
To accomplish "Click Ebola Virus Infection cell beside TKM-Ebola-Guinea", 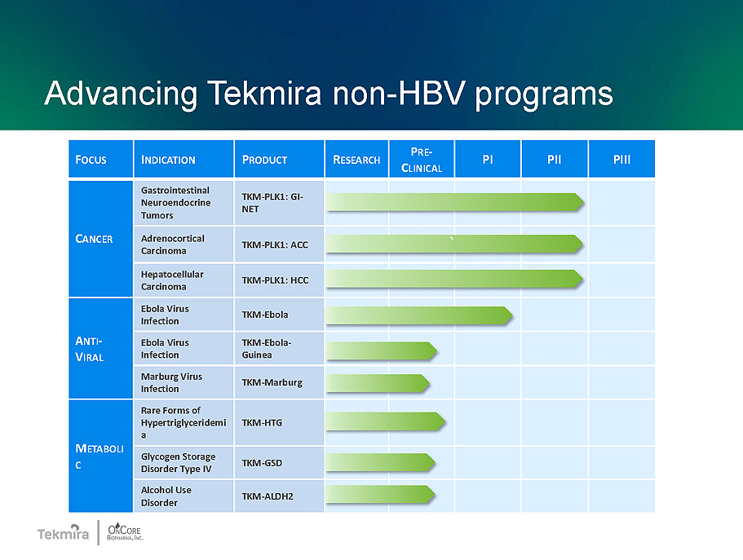I will pos(184,348).
